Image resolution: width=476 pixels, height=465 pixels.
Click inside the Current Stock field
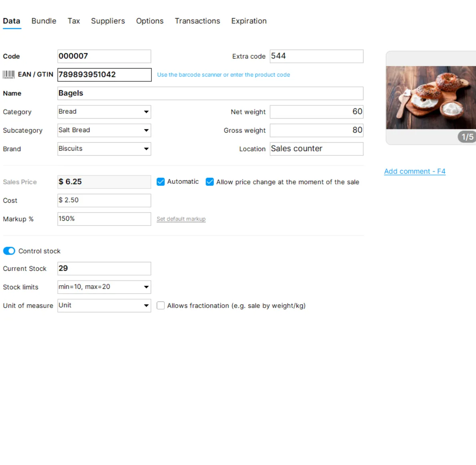(104, 268)
